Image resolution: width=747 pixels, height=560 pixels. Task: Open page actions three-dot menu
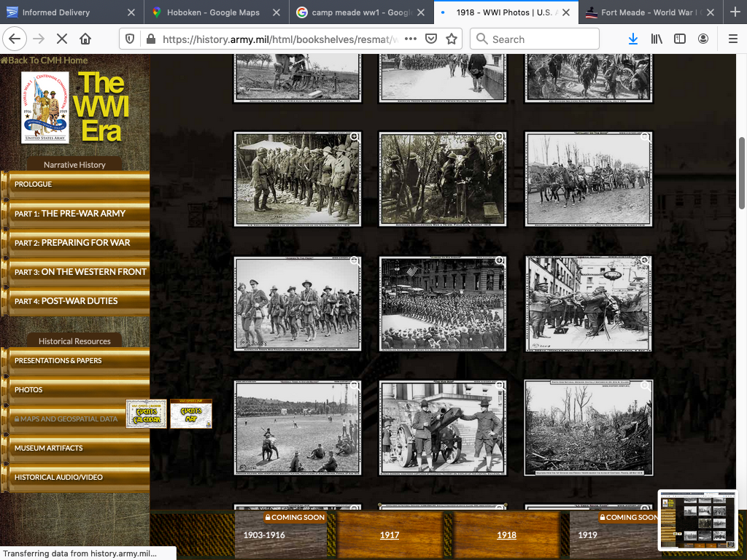coord(411,39)
